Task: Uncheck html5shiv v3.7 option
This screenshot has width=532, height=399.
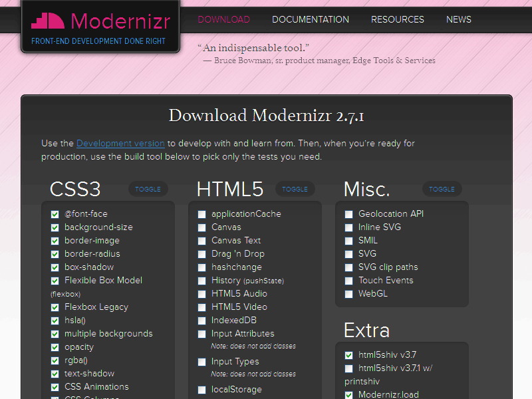Action: [349, 355]
